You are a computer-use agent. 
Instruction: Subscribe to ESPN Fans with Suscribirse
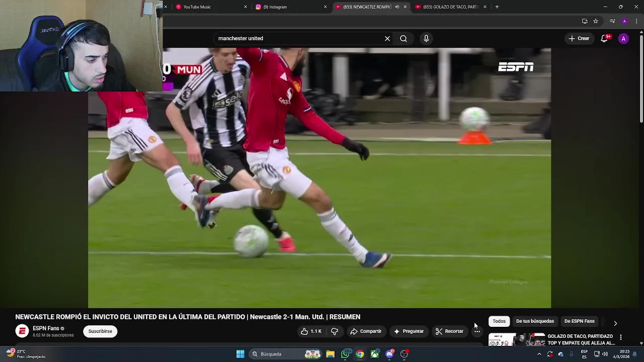pos(100,331)
